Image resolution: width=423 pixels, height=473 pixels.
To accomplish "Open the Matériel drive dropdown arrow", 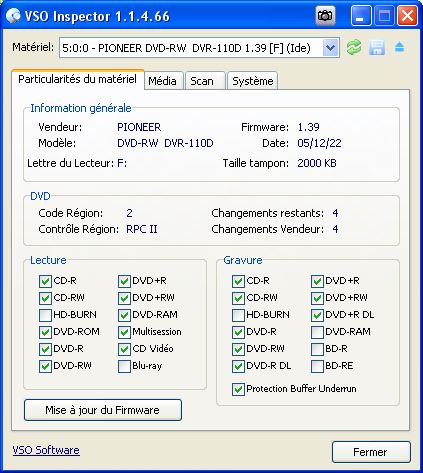I will pos(330,48).
